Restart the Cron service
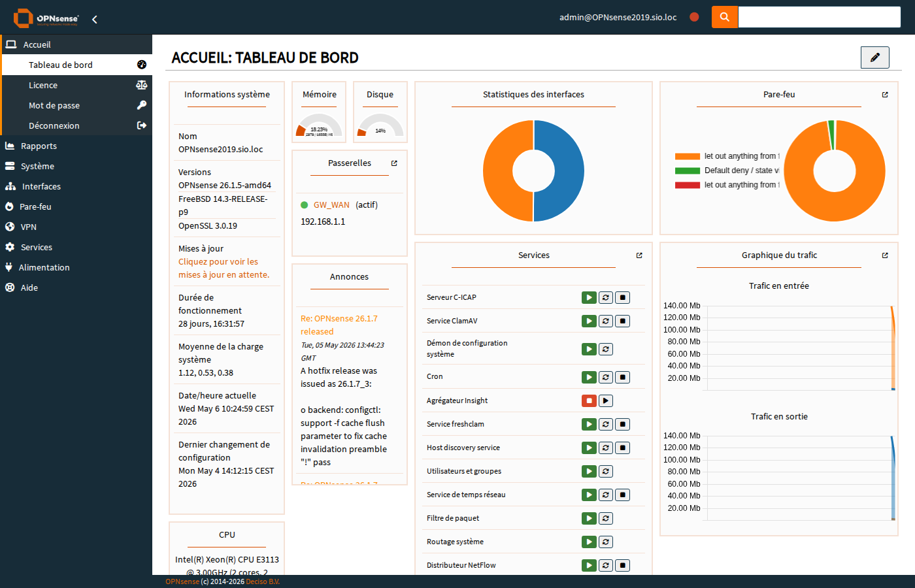Viewport: 915px width, 588px height. [x=606, y=378]
